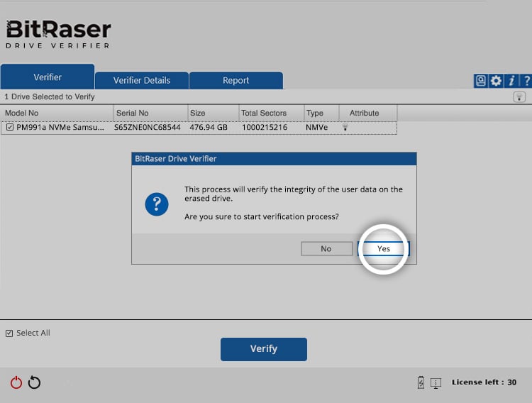The image size is (532, 403).
Task: Open the Report tab
Action: pos(235,80)
